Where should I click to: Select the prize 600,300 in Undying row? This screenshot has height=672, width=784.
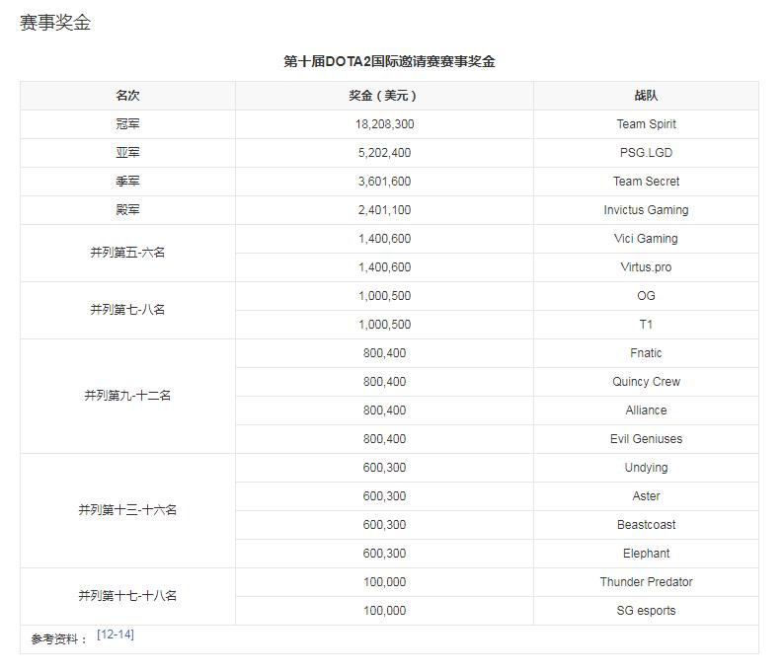click(x=384, y=467)
